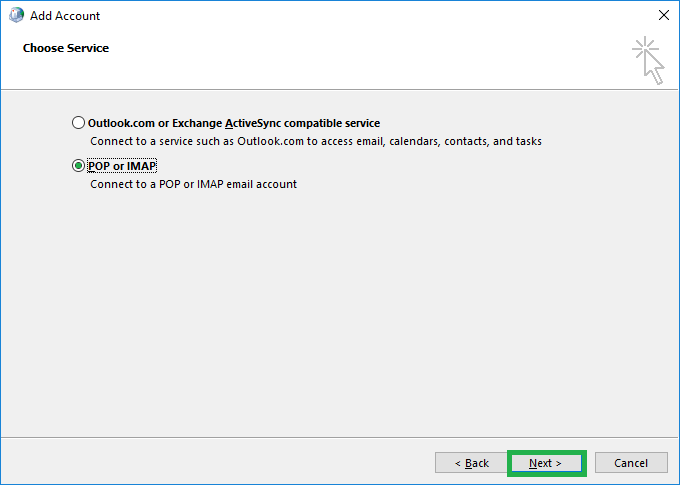680x485 pixels.
Task: Cancel the Add Account wizard
Action: tap(631, 463)
